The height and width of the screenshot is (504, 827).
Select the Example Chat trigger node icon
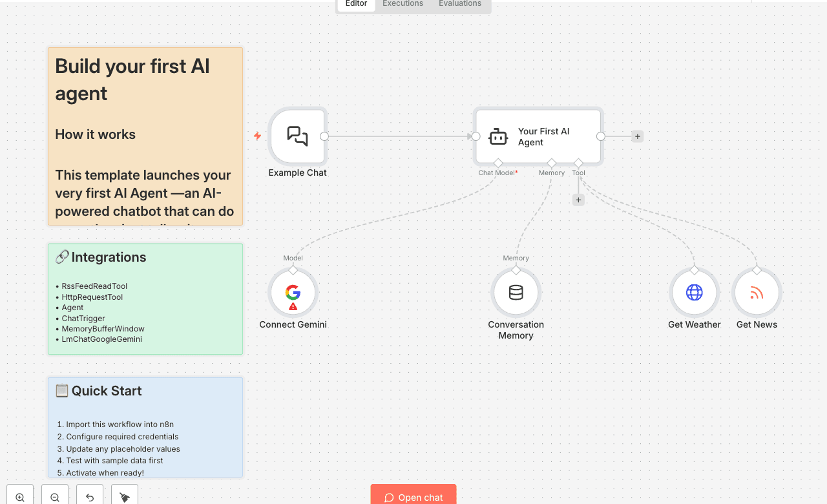coord(297,136)
